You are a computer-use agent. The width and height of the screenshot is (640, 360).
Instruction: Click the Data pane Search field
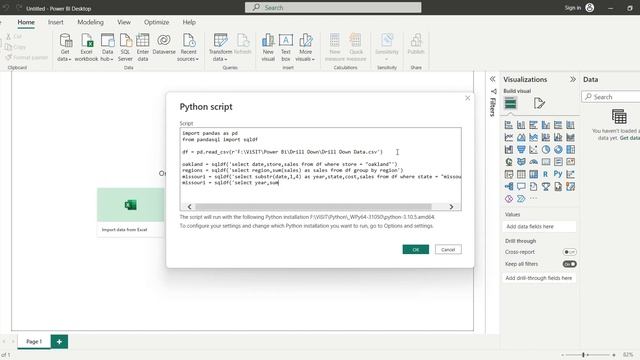(611, 97)
